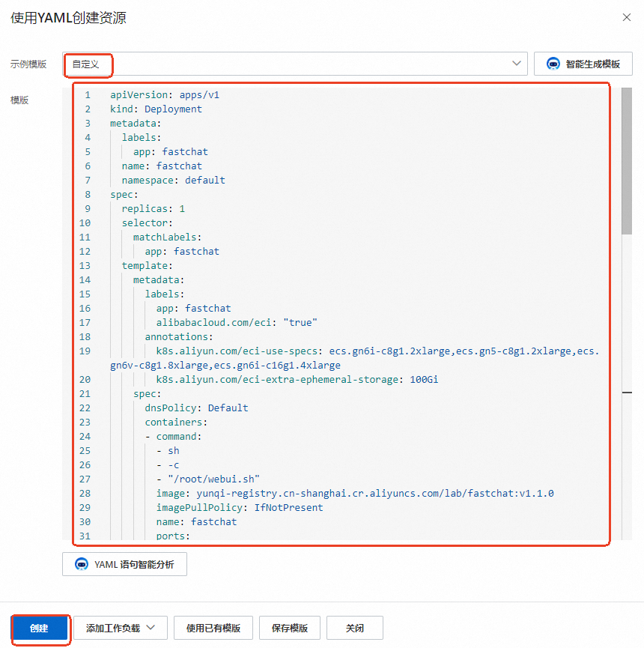Screen dimensions: 644x648
Task: Click 保存模版 button
Action: click(x=290, y=629)
